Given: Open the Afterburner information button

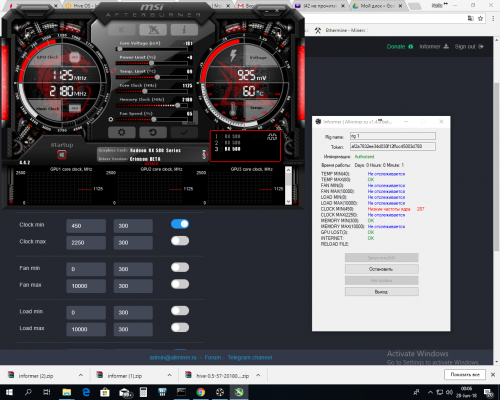Looking at the screenshot, I should pyautogui.click(x=184, y=30).
